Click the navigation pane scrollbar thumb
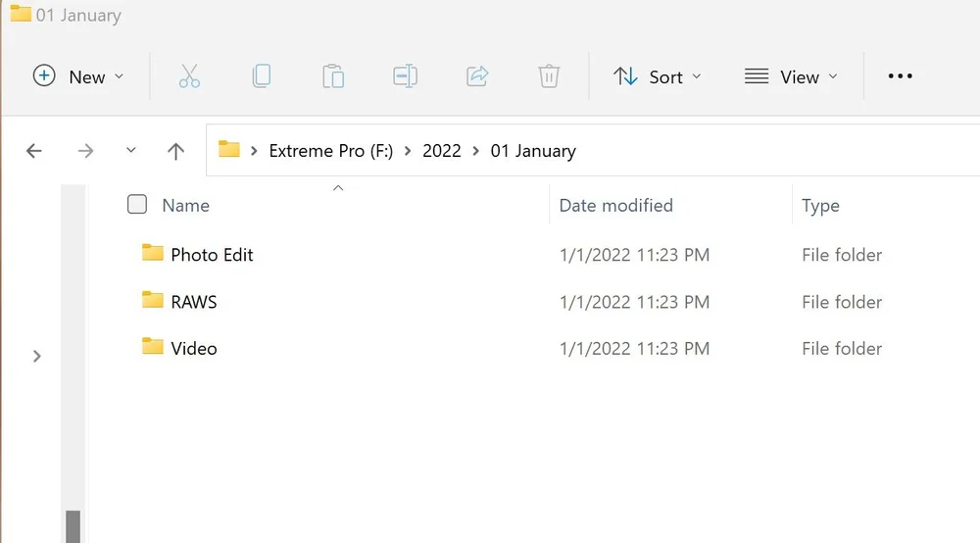This screenshot has height=543, width=980. [73, 526]
